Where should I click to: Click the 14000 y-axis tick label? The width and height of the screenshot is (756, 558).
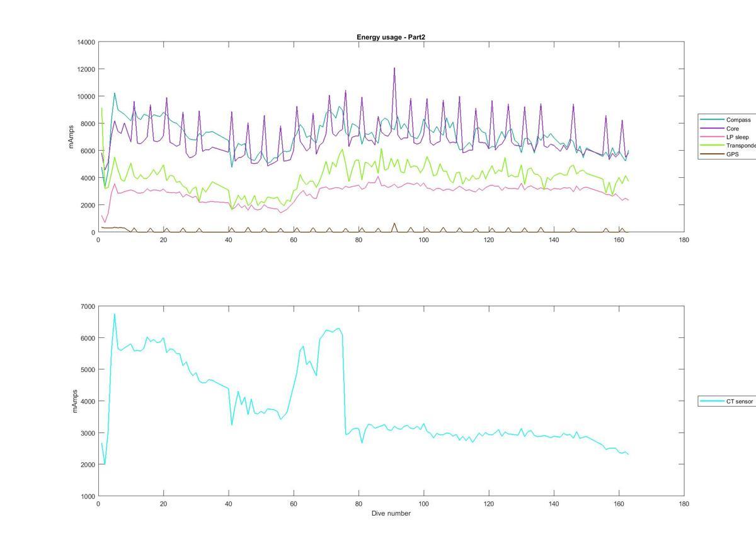click(86, 42)
